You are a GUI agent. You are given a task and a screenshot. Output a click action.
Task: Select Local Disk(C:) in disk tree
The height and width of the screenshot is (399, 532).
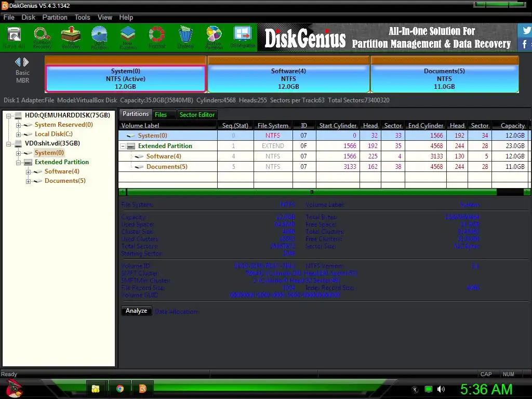[54, 134]
